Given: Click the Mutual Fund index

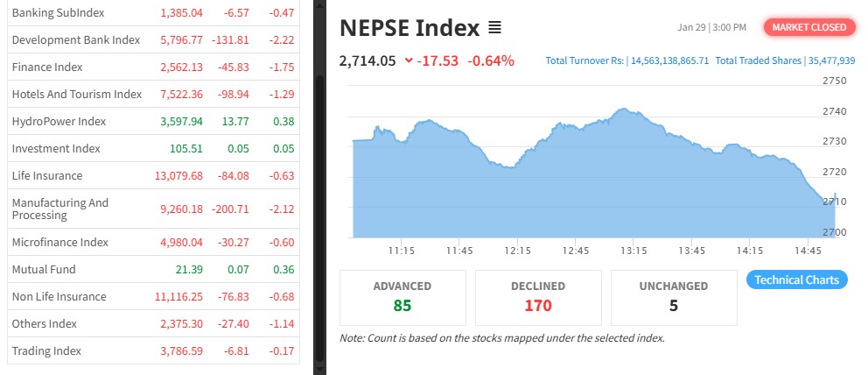Looking at the screenshot, I should pyautogui.click(x=44, y=270).
